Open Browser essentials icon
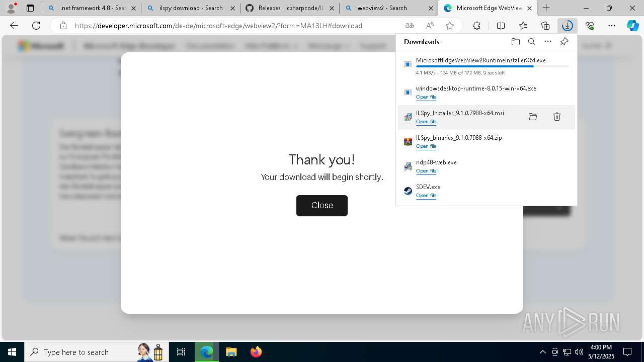The height and width of the screenshot is (362, 644). [x=590, y=26]
